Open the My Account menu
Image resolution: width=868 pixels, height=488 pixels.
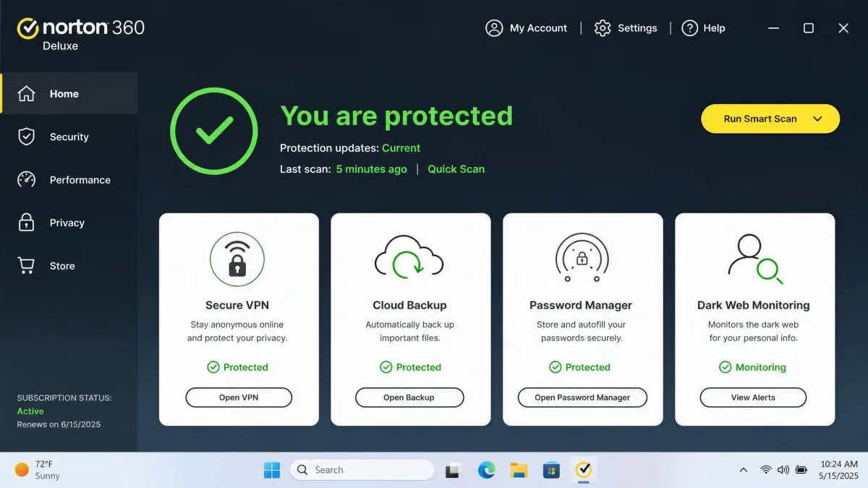pyautogui.click(x=538, y=28)
